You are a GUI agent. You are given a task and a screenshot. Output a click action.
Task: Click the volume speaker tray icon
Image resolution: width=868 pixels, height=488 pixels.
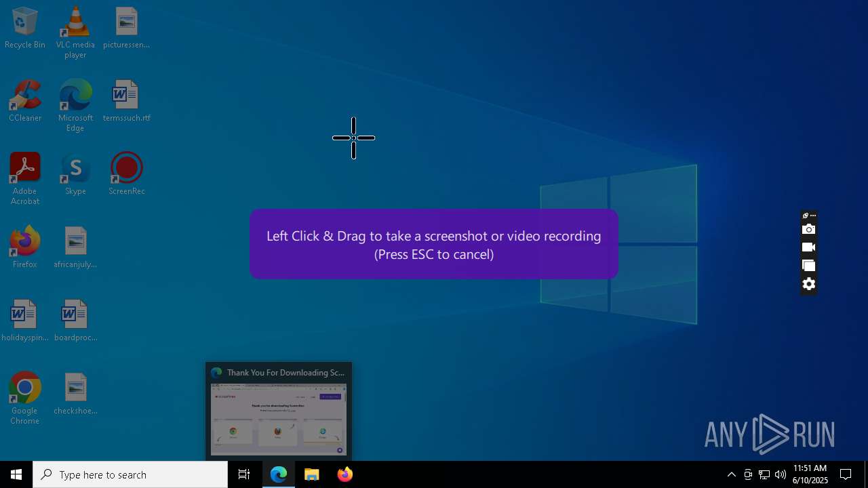tap(781, 474)
